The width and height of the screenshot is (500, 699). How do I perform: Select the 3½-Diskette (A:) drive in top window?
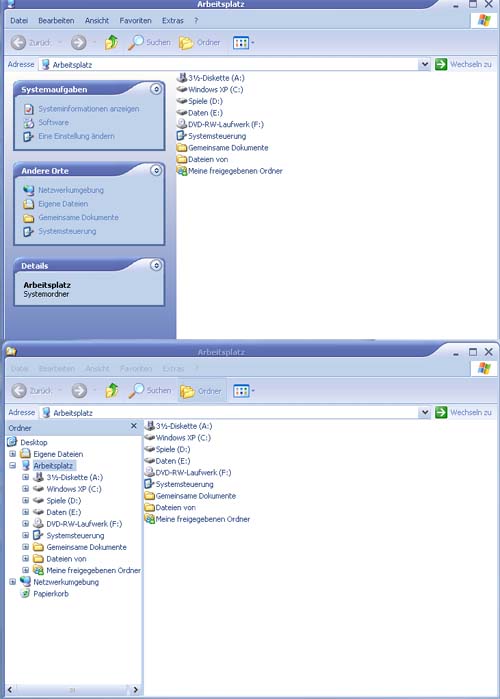[x=210, y=78]
